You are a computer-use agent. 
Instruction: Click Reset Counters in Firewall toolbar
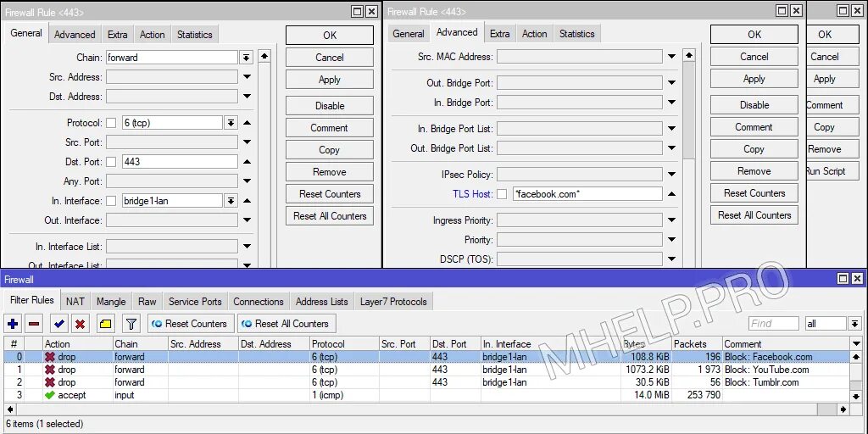click(x=191, y=324)
